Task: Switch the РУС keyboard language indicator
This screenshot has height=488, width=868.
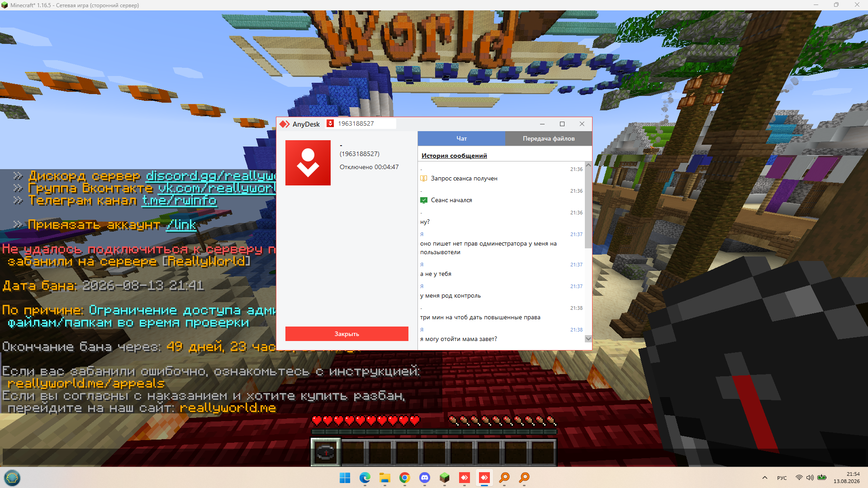Action: [x=782, y=478]
